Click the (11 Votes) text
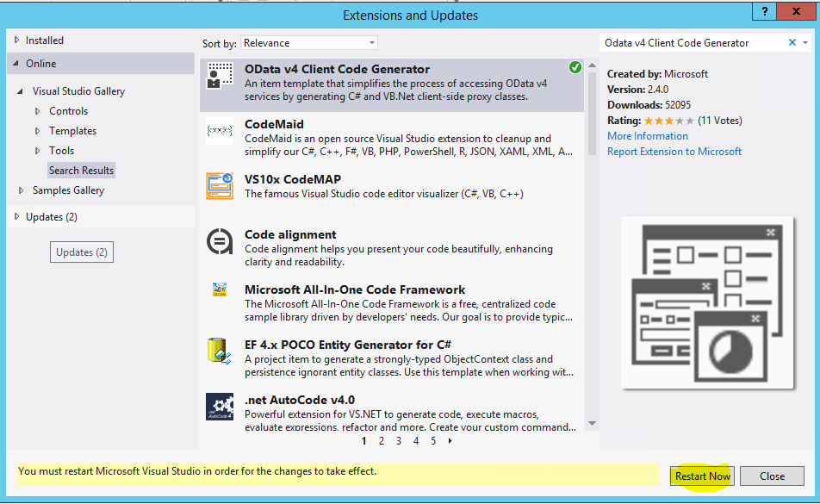 pos(720,121)
